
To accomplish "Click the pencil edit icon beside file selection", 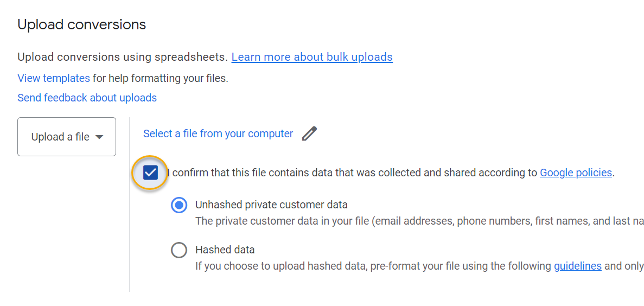I will [x=309, y=133].
